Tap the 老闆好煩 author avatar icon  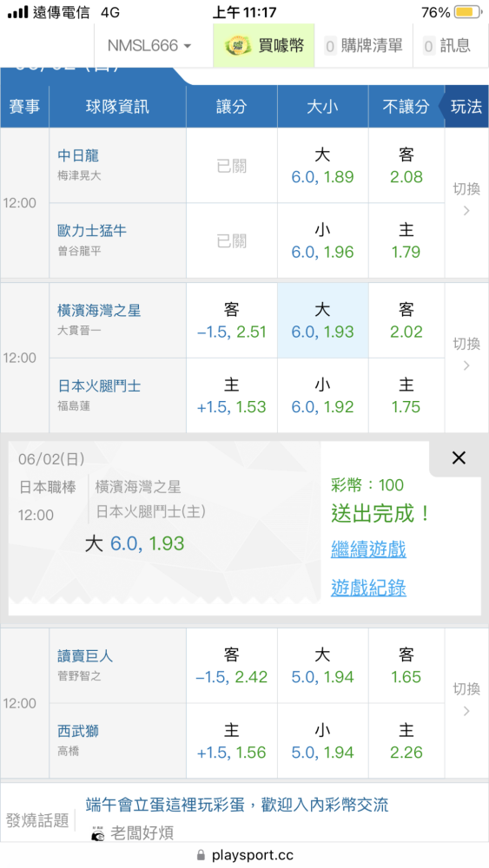click(x=98, y=832)
